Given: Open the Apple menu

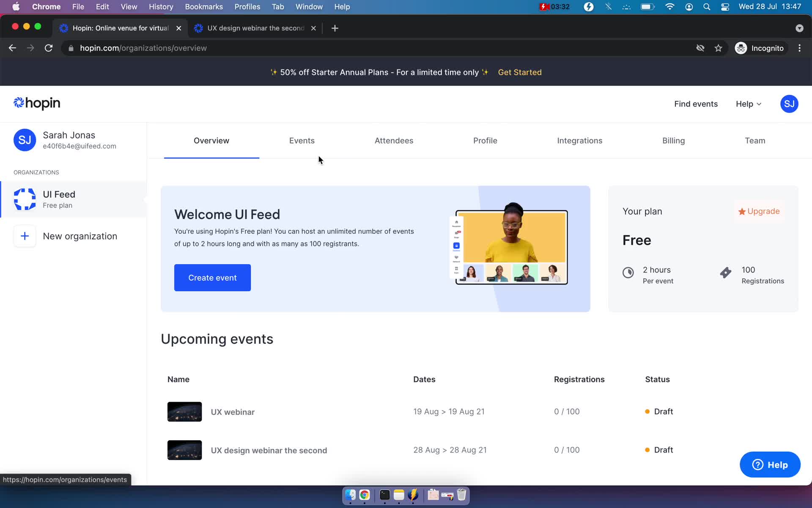Looking at the screenshot, I should [16, 7].
